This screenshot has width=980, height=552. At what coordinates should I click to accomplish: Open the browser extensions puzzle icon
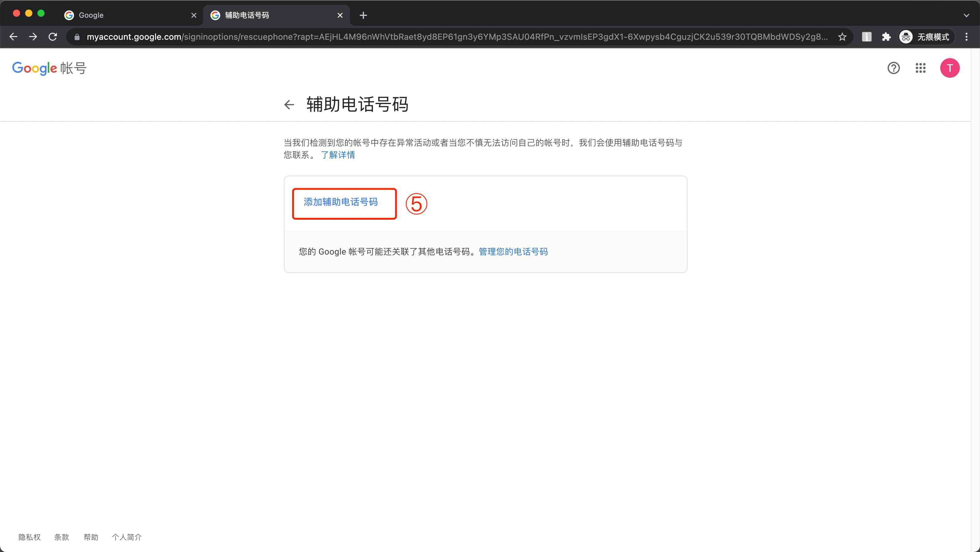coord(886,36)
